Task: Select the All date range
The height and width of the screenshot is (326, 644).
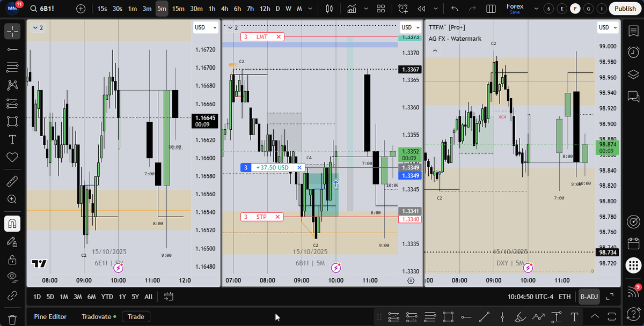Action: 149,297
